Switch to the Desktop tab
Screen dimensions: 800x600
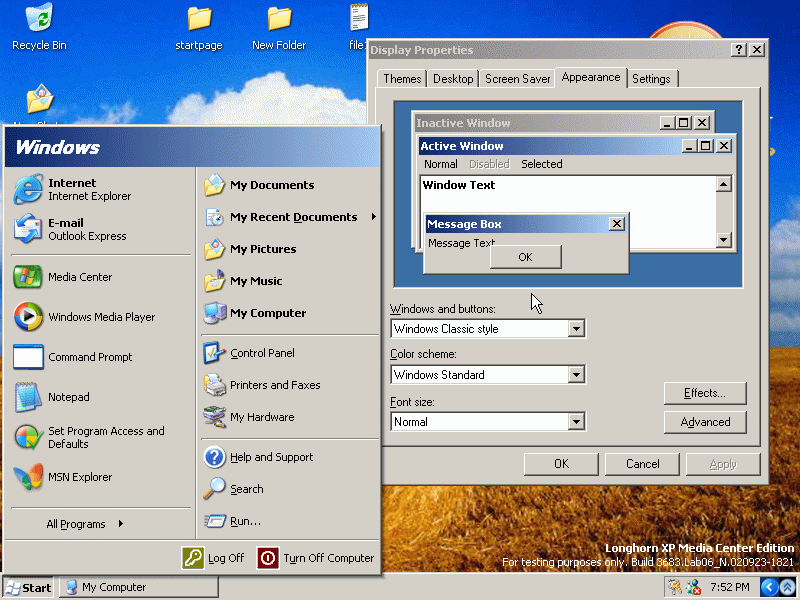click(453, 79)
